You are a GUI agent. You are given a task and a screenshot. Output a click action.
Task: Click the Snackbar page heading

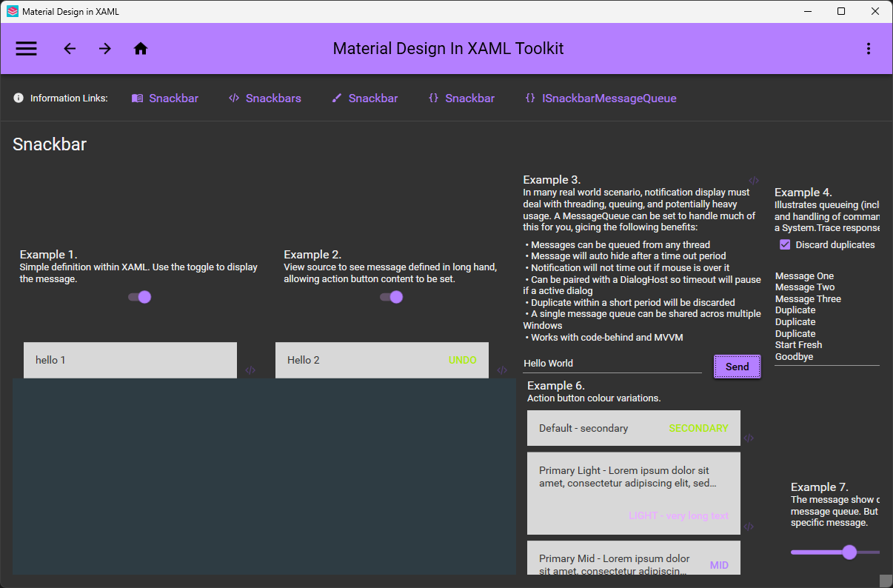point(50,144)
